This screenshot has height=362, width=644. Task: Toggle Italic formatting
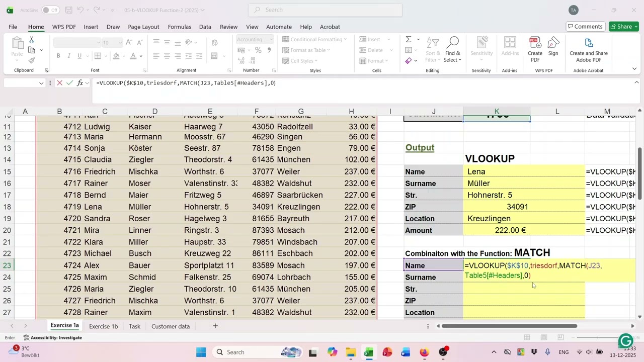coord(70,56)
